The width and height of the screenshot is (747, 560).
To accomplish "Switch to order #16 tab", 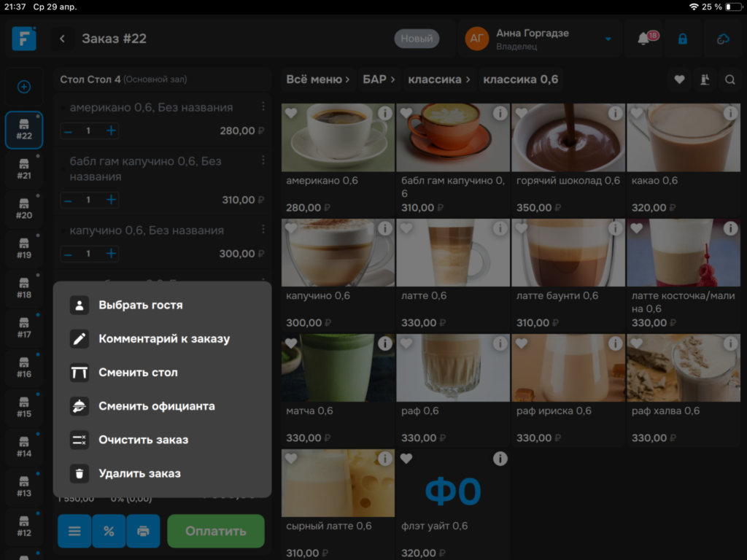I will 24,367.
